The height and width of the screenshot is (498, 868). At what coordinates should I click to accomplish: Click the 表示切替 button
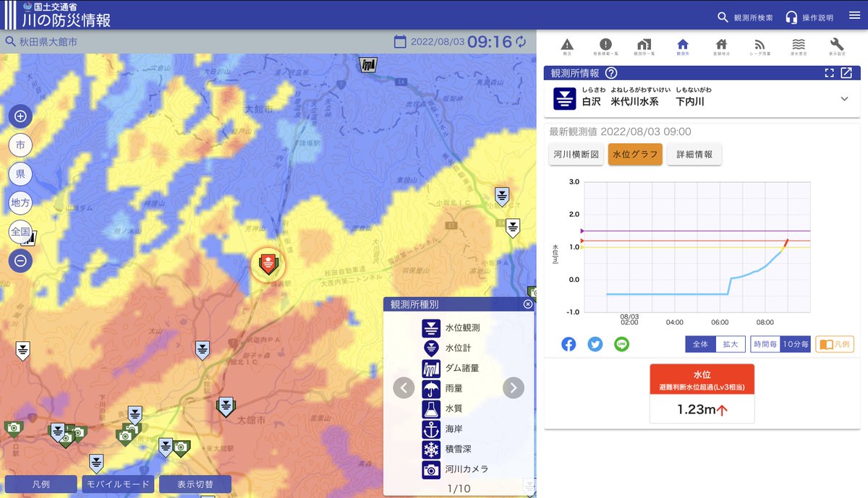tap(195, 484)
